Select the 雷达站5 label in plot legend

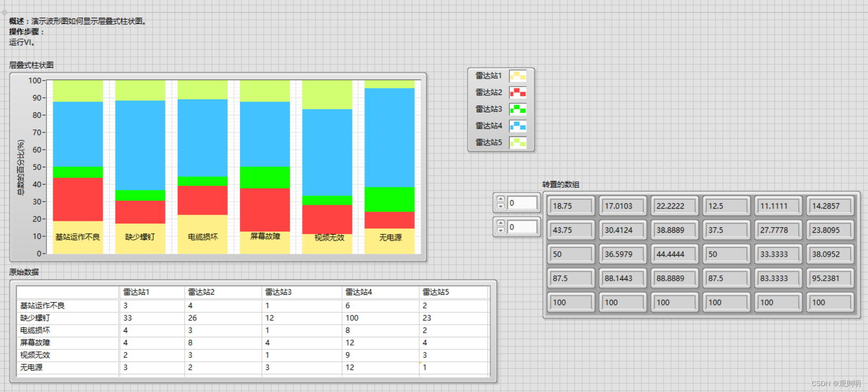pos(488,143)
